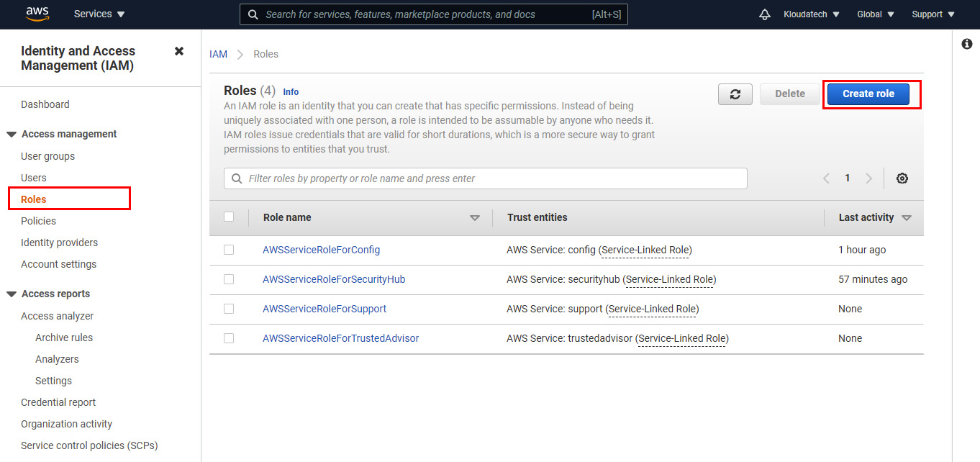The width and height of the screenshot is (980, 462).
Task: Click the Trust entities column header
Action: pos(537,217)
